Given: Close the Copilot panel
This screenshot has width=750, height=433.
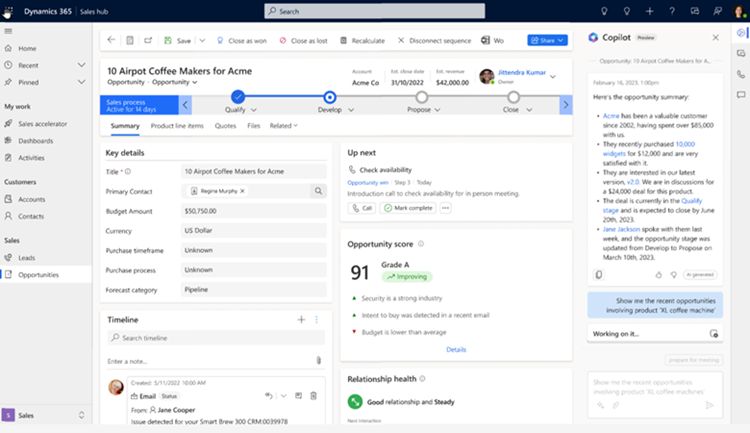Looking at the screenshot, I should [x=716, y=37].
